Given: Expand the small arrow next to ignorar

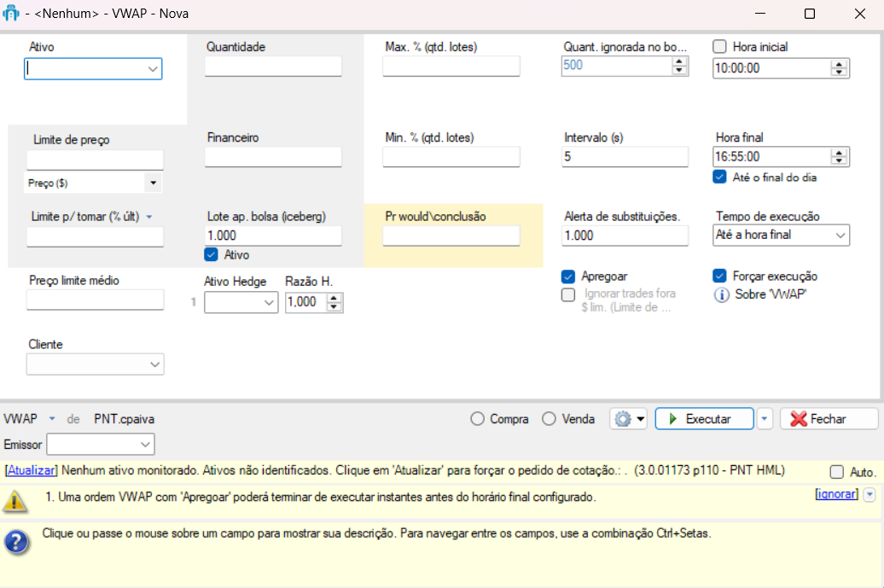Looking at the screenshot, I should tap(869, 494).
